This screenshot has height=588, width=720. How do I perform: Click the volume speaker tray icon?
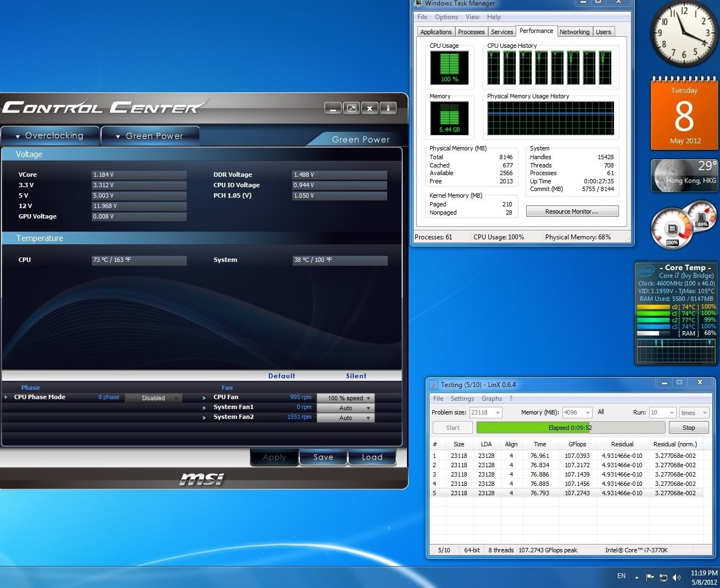click(677, 577)
